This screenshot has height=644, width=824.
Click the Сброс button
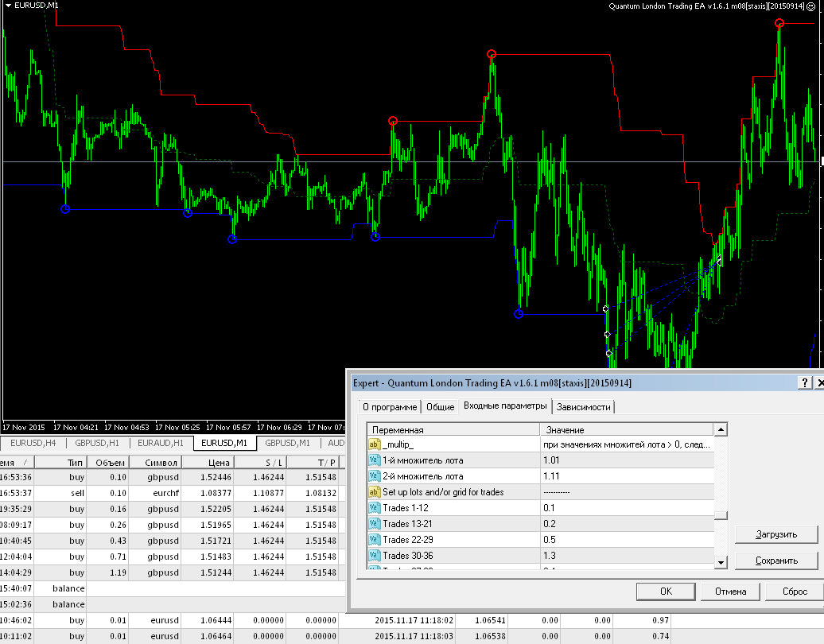(x=795, y=592)
